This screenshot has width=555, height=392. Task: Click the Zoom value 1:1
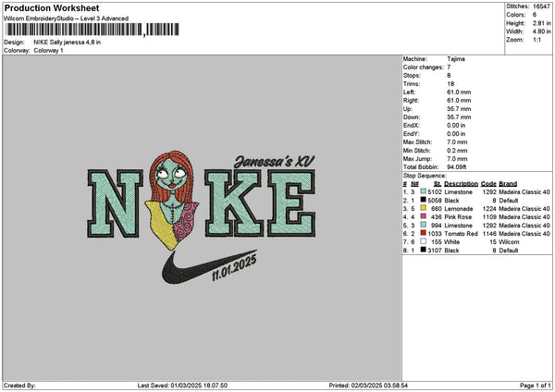[536, 40]
